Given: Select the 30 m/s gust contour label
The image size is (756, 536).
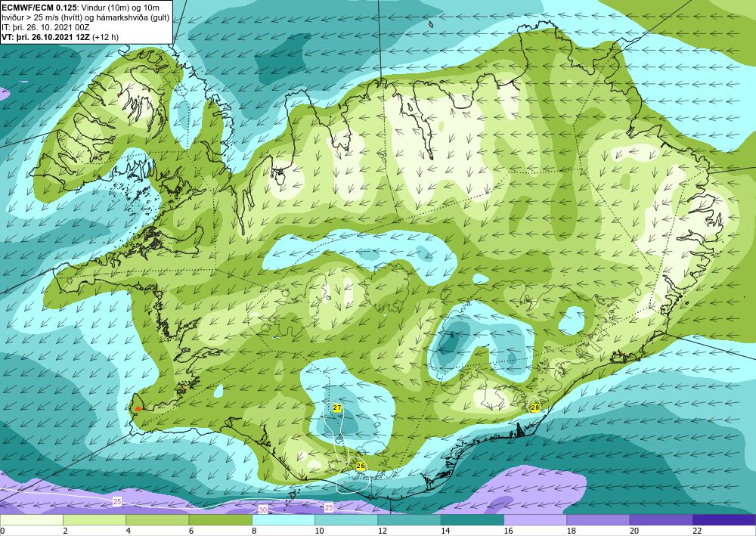Looking at the screenshot, I should click(x=263, y=510).
